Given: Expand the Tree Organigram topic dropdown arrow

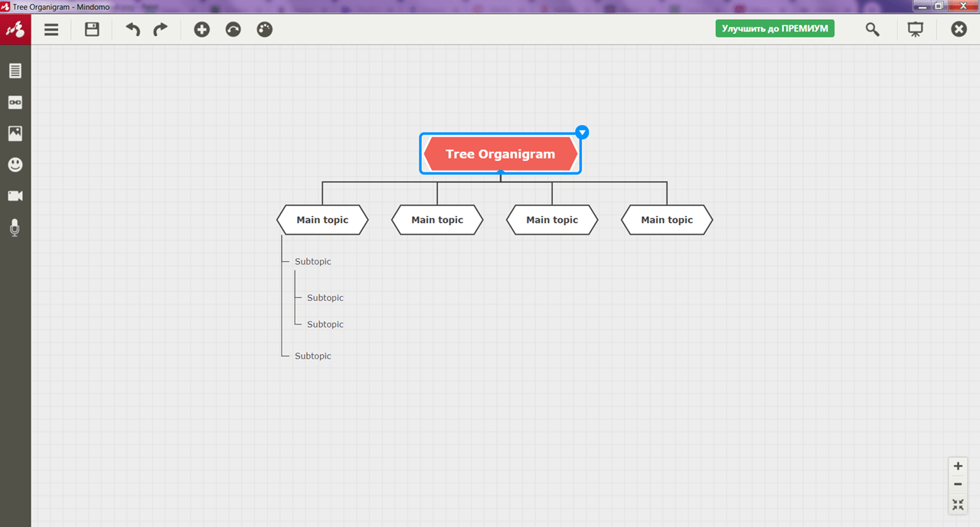Looking at the screenshot, I should [x=582, y=133].
